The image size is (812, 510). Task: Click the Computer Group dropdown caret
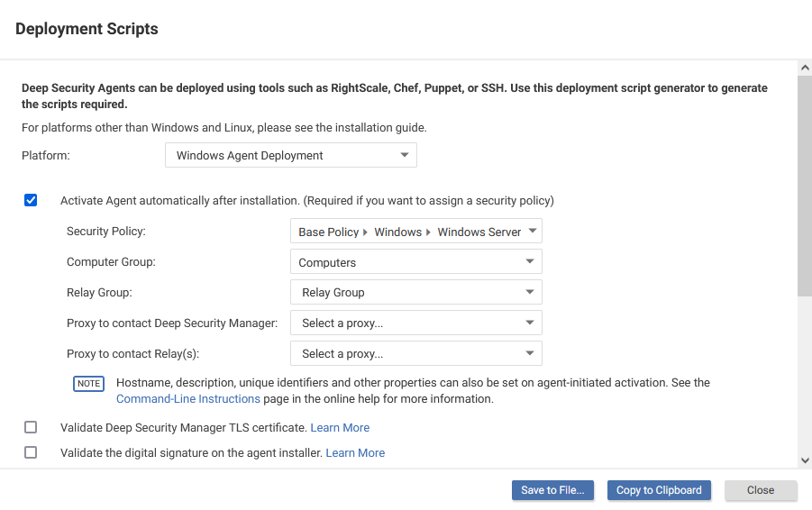530,261
